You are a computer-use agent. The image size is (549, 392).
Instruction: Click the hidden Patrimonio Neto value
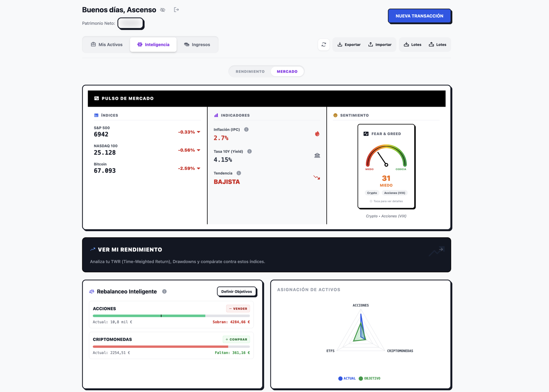point(130,23)
